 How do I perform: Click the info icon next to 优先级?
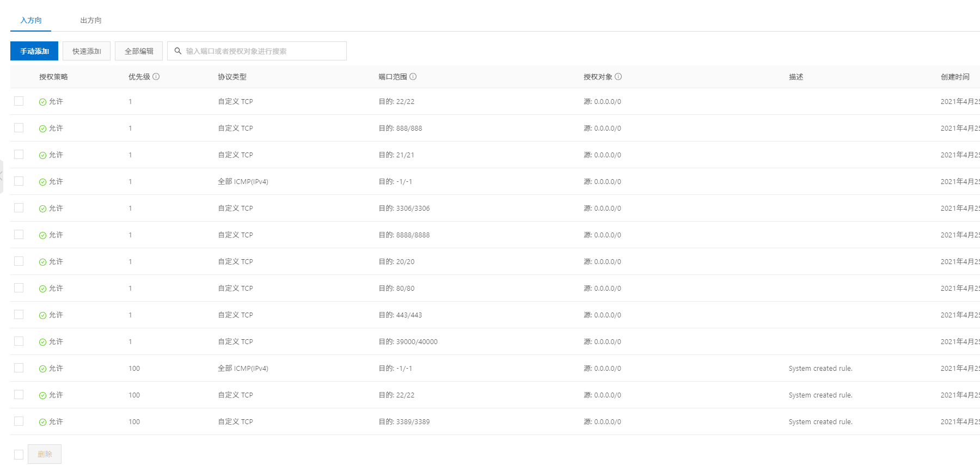coord(156,77)
